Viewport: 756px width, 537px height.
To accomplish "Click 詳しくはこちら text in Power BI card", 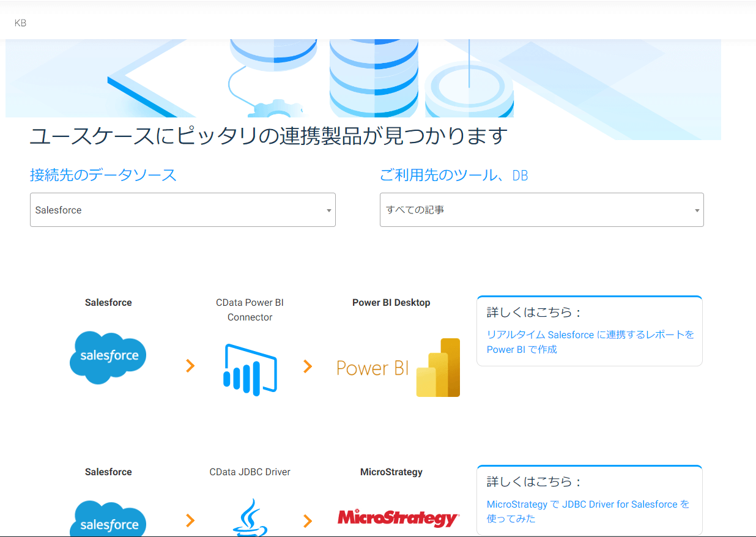I will click(x=533, y=312).
